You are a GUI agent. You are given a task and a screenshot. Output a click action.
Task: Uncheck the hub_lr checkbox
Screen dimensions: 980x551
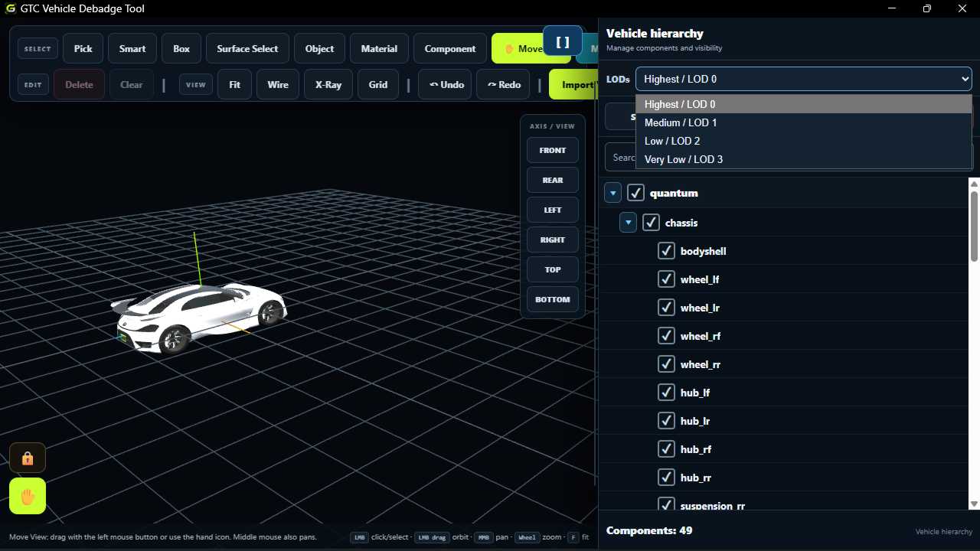(x=666, y=421)
